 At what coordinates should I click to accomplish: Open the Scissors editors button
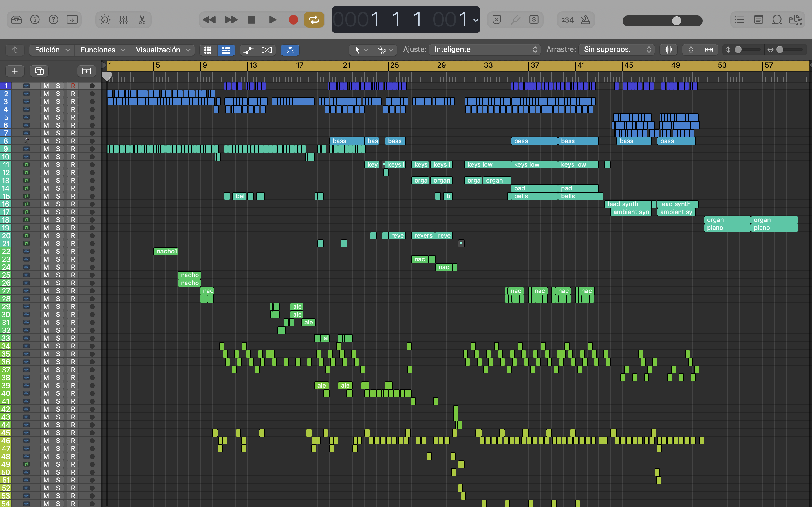click(142, 20)
